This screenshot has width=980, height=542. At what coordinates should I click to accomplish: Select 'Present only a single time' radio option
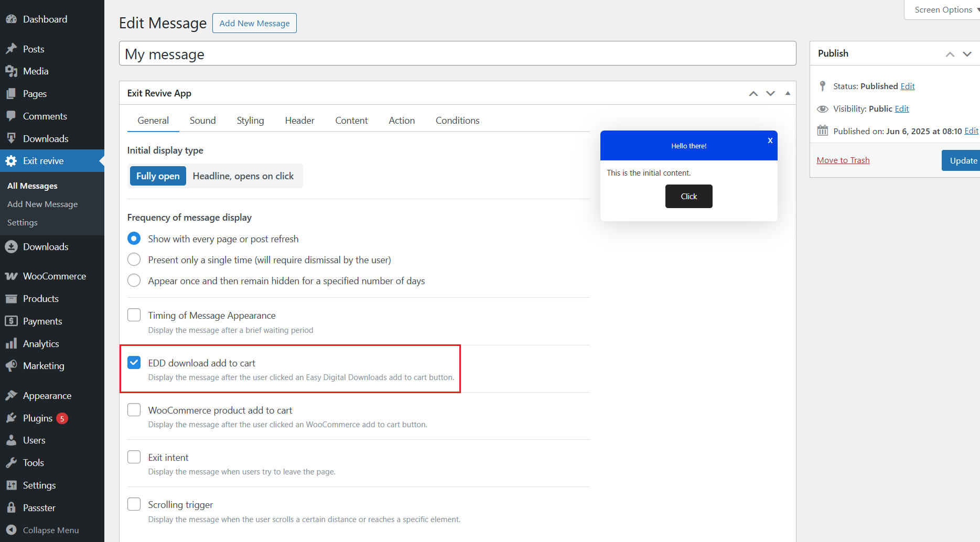134,260
